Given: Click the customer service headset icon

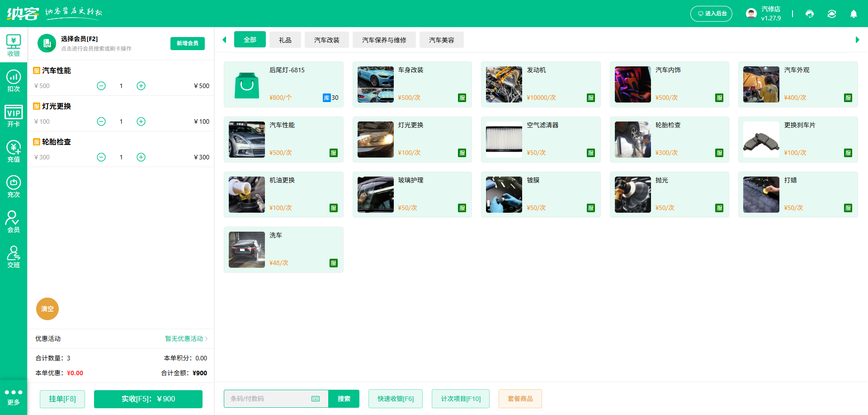Looking at the screenshot, I should [x=810, y=14].
